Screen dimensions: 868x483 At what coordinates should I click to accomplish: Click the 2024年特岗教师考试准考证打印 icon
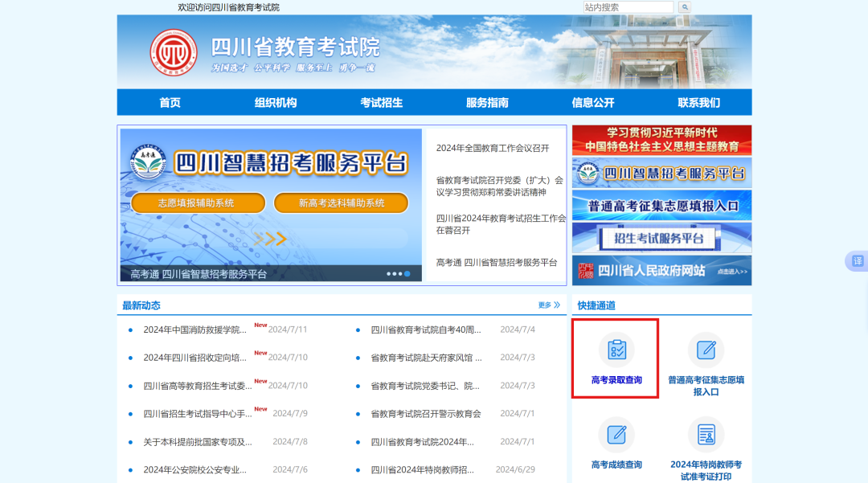(x=706, y=434)
